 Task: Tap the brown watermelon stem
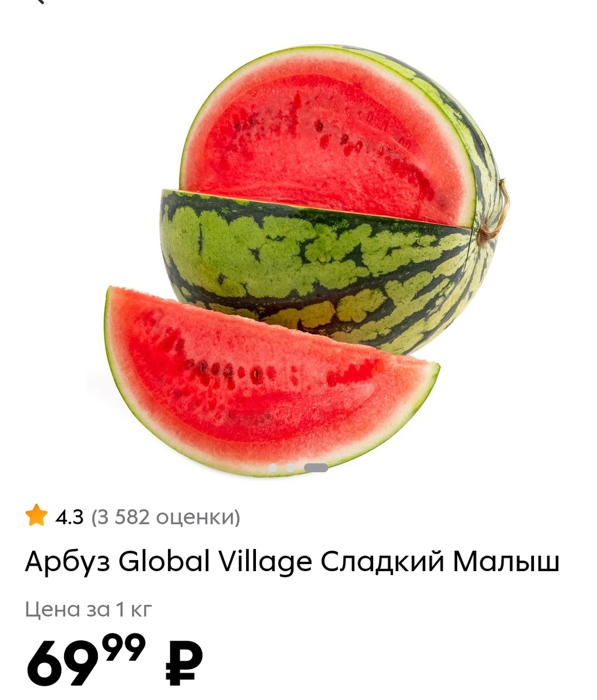[x=496, y=216]
